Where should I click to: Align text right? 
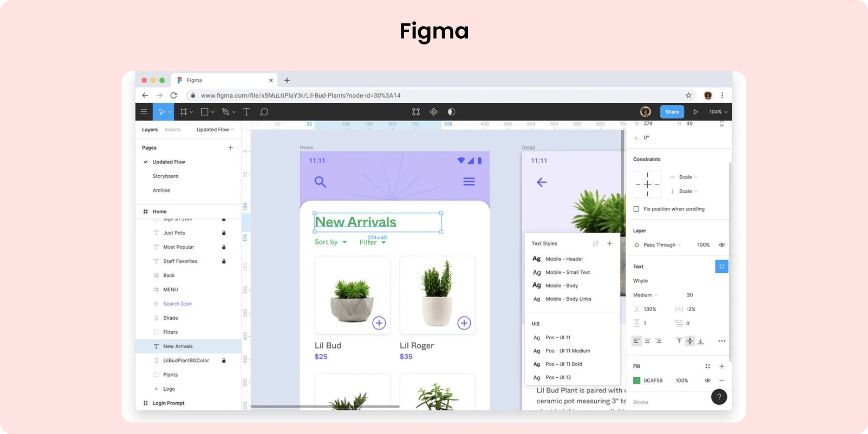[x=658, y=341]
